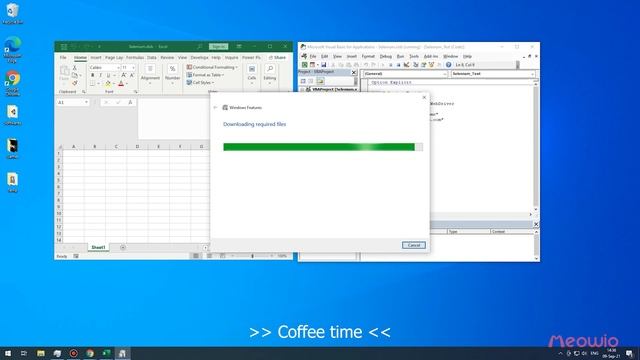Click the Break pause icon in VBA toolbar

click(x=391, y=65)
